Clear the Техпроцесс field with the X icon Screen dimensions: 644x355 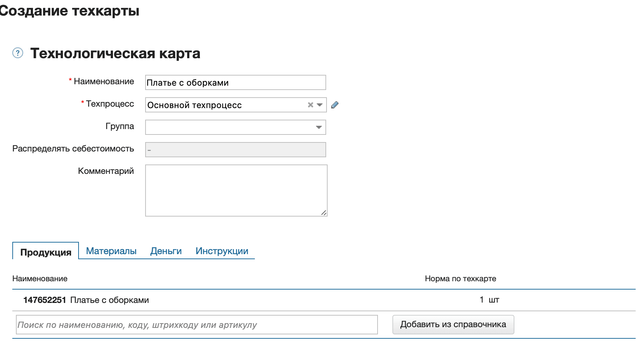point(310,105)
